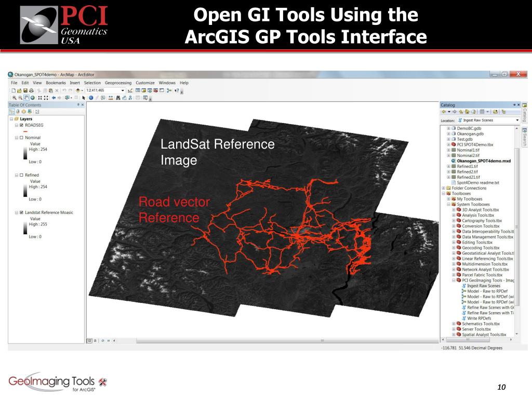The image size is (532, 399).
Task: Uncheck the ROADSEG layer checkbox
Action: click(21, 125)
